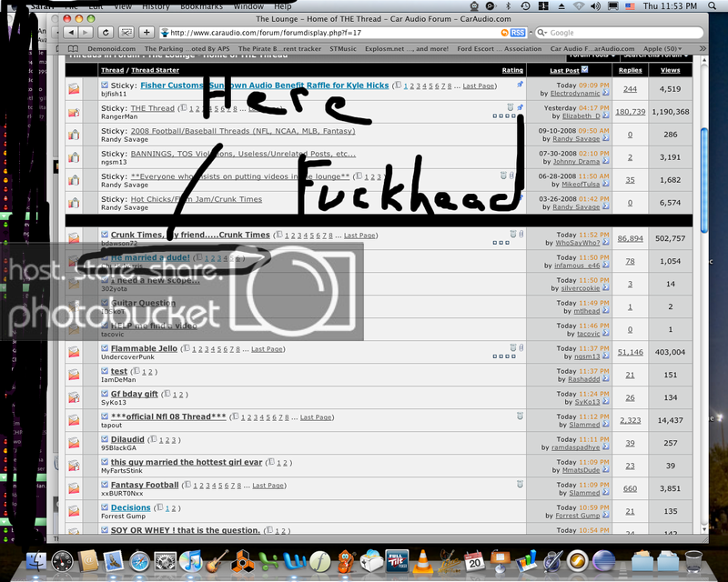The width and height of the screenshot is (728, 582).
Task: Open the Dilaudid thread
Action: (127, 439)
